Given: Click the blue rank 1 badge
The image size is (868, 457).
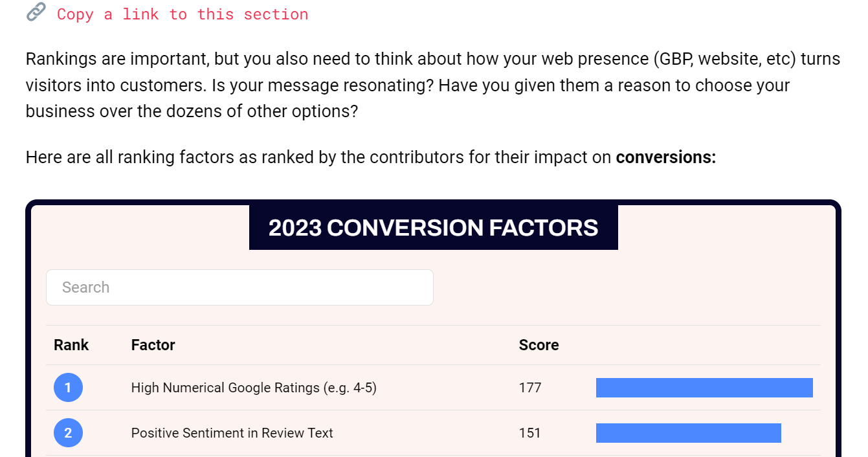Looking at the screenshot, I should pos(68,388).
